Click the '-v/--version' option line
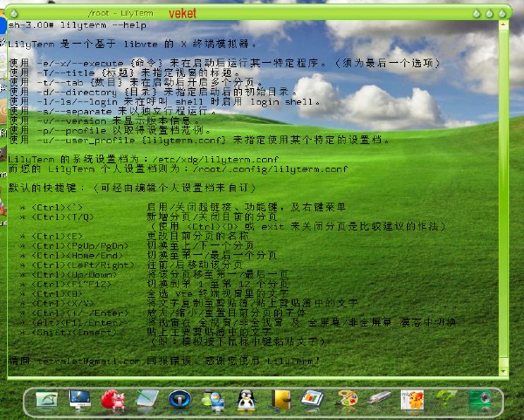The height and width of the screenshot is (420, 524). [105, 121]
